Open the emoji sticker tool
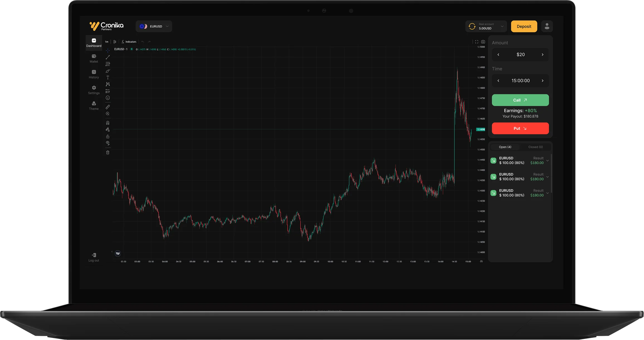 point(108,98)
